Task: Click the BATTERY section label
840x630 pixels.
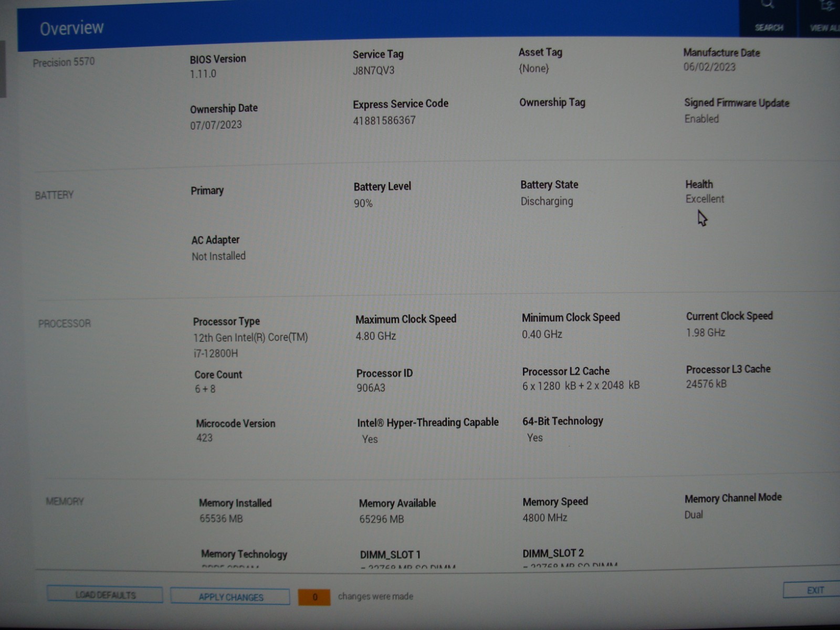Action: (54, 195)
